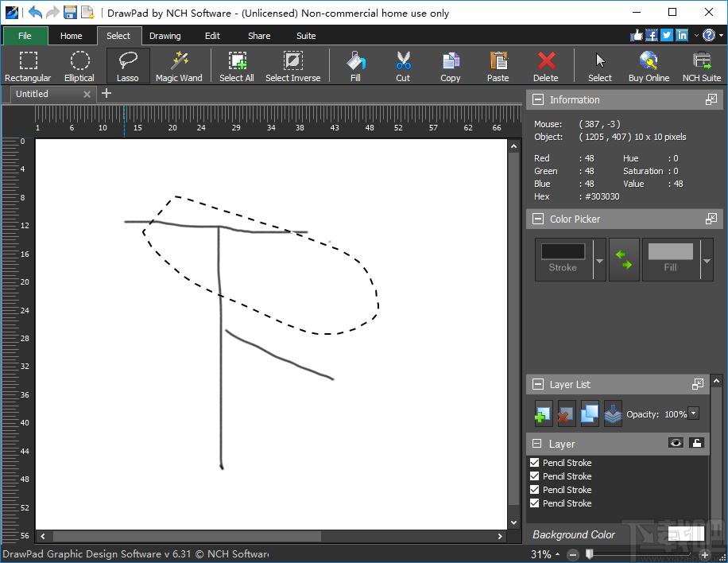This screenshot has height=563, width=728.
Task: Open the File menu
Action: point(25,36)
